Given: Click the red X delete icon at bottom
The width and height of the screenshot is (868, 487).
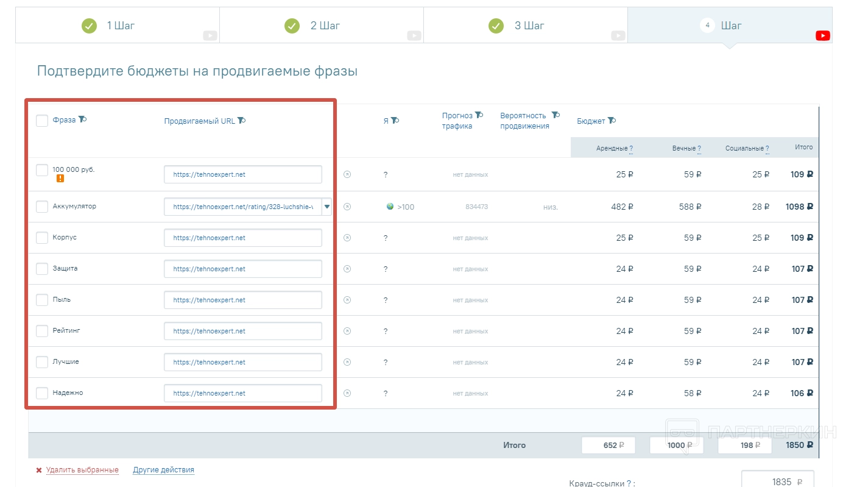Looking at the screenshot, I should (x=39, y=470).
